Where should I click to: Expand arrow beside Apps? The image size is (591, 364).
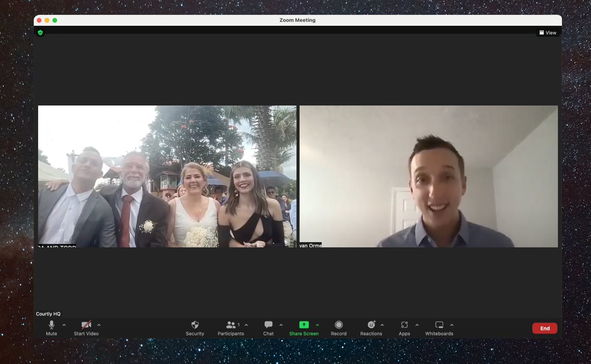pos(417,325)
